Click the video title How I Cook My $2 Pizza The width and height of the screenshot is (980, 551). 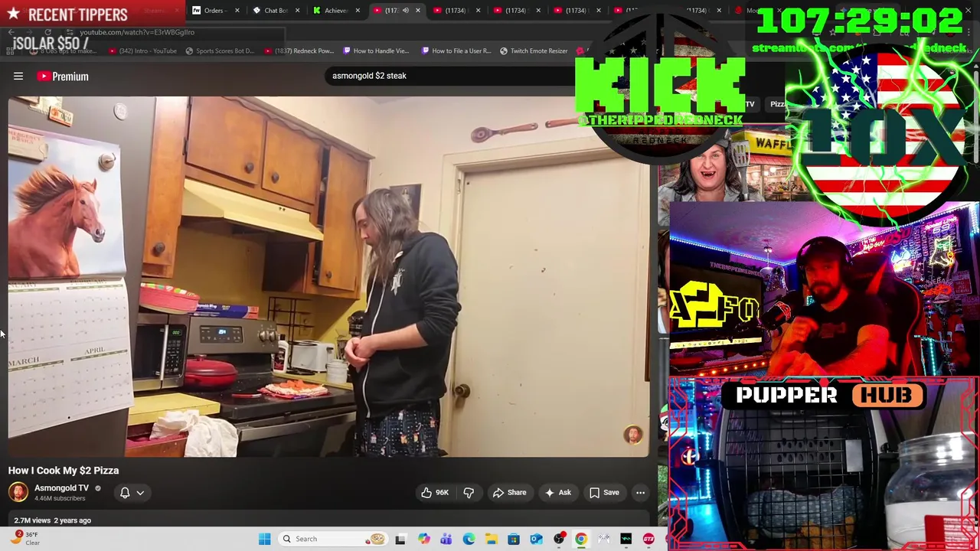point(64,471)
